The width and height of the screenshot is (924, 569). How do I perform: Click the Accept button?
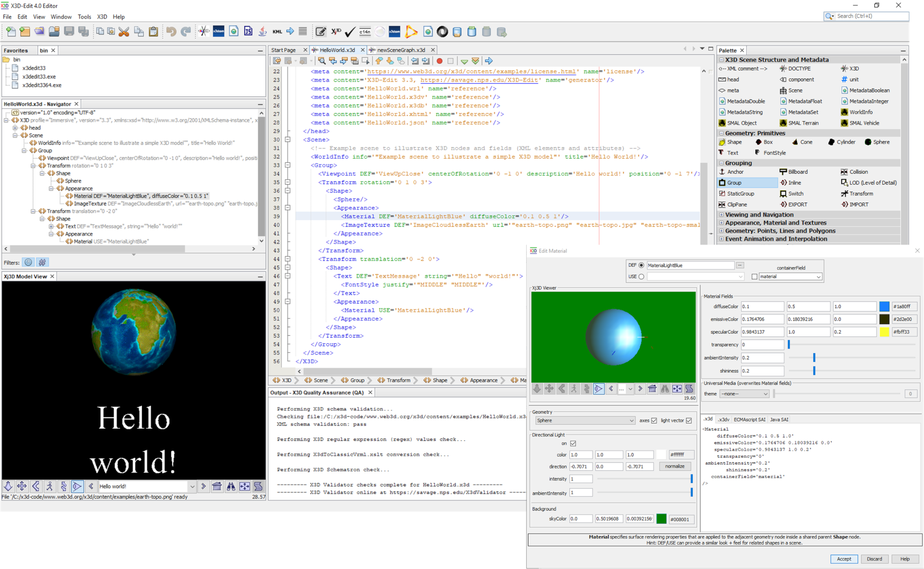(x=844, y=559)
